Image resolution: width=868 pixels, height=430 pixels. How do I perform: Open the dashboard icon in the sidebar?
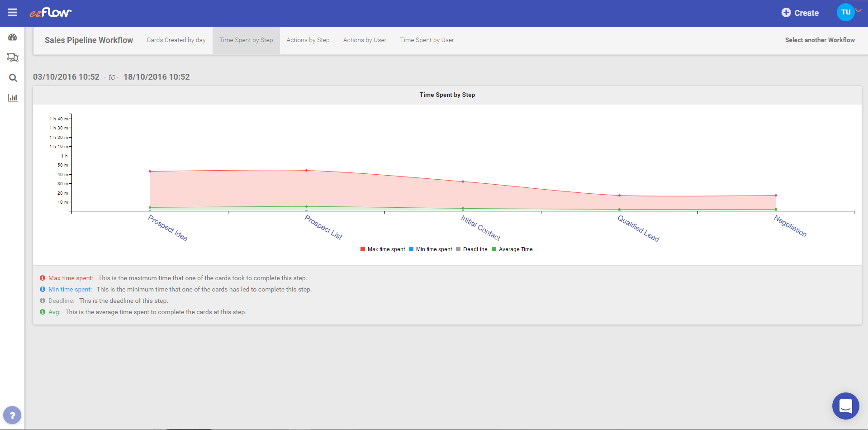13,38
